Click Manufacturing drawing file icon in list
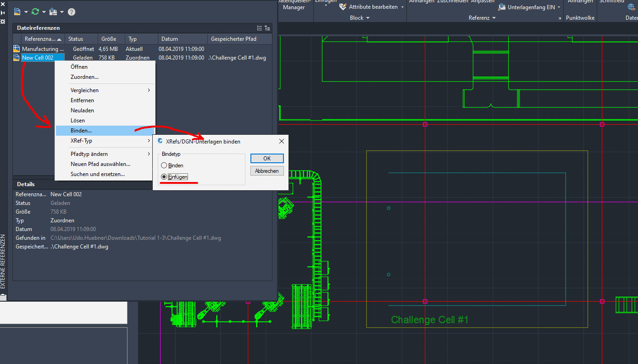This screenshot has width=638, height=364. point(17,49)
